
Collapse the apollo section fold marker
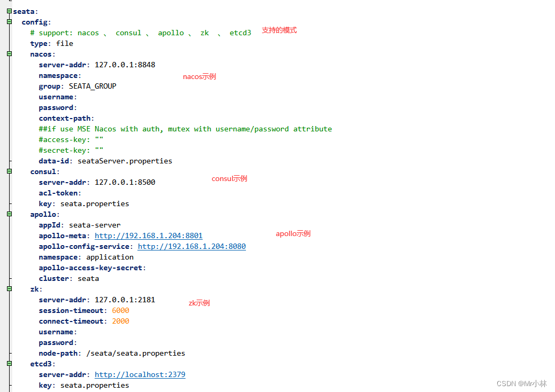[10, 214]
